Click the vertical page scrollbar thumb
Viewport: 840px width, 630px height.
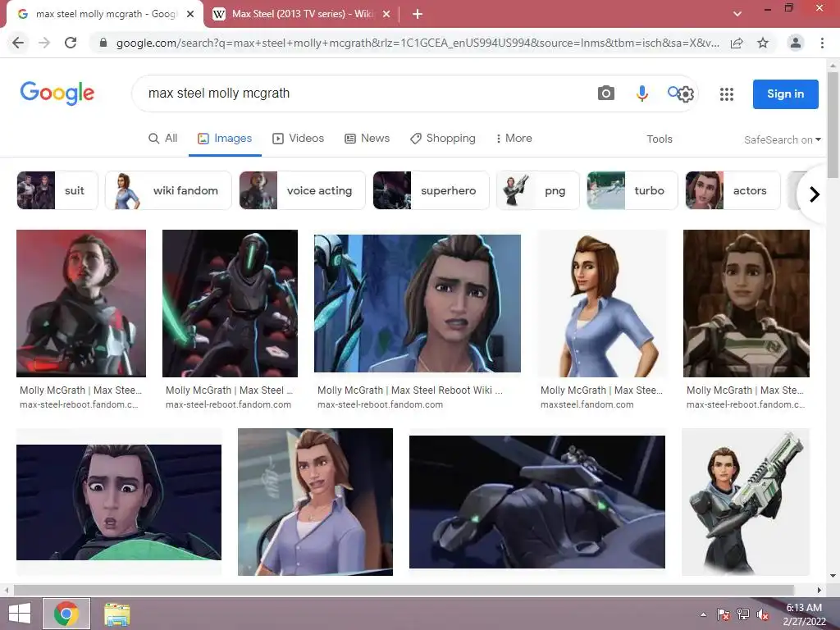pos(833,125)
